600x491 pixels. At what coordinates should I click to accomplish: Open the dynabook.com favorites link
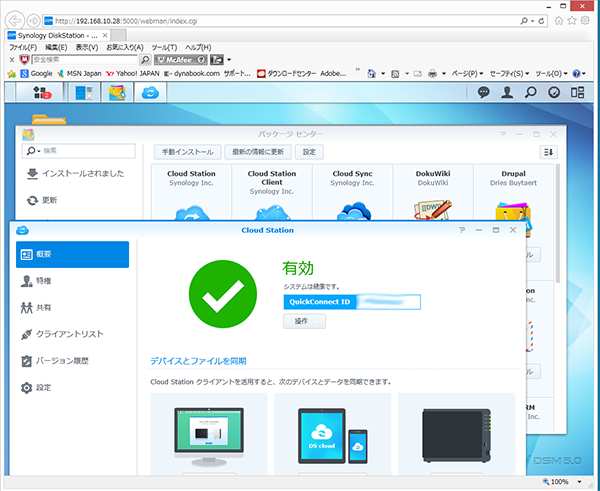[x=192, y=73]
